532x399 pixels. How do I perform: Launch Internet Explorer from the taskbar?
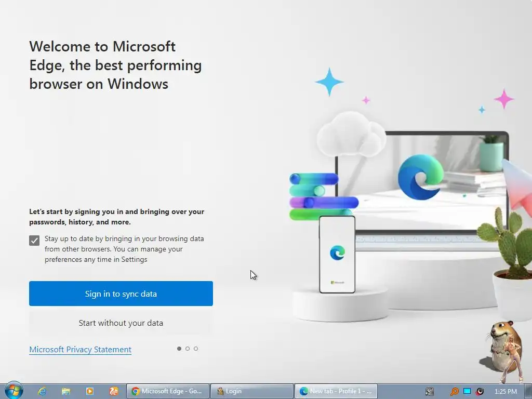42,391
